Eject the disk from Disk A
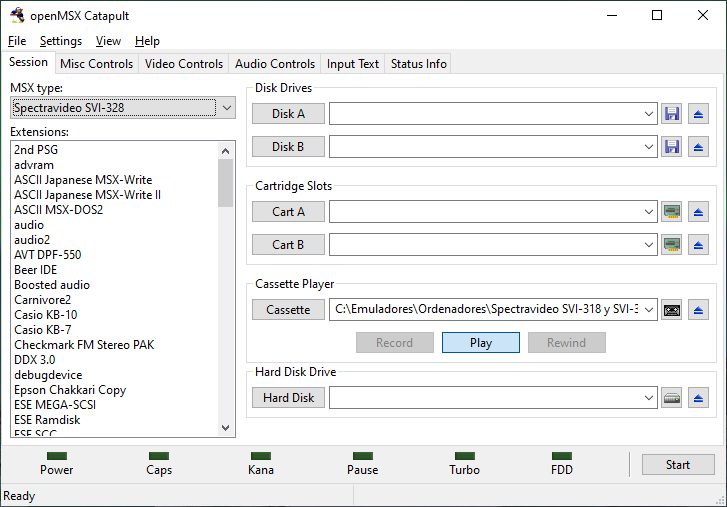 click(x=698, y=114)
